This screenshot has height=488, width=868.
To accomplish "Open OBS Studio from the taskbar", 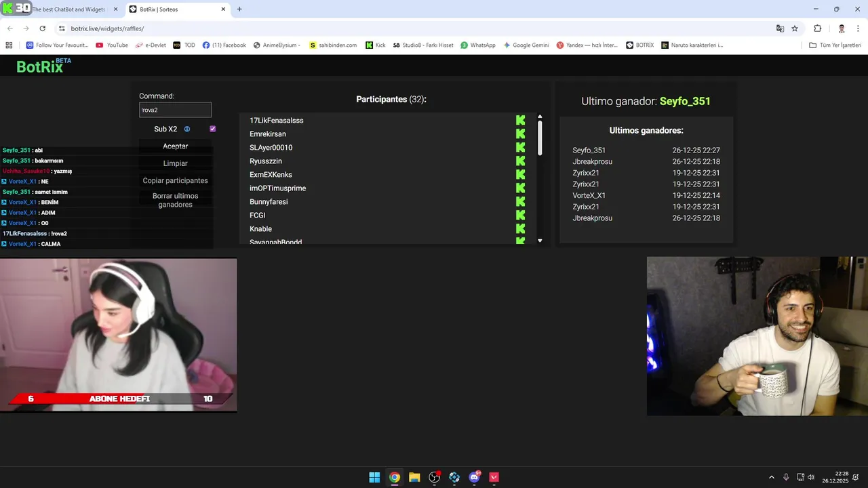I will pyautogui.click(x=435, y=477).
